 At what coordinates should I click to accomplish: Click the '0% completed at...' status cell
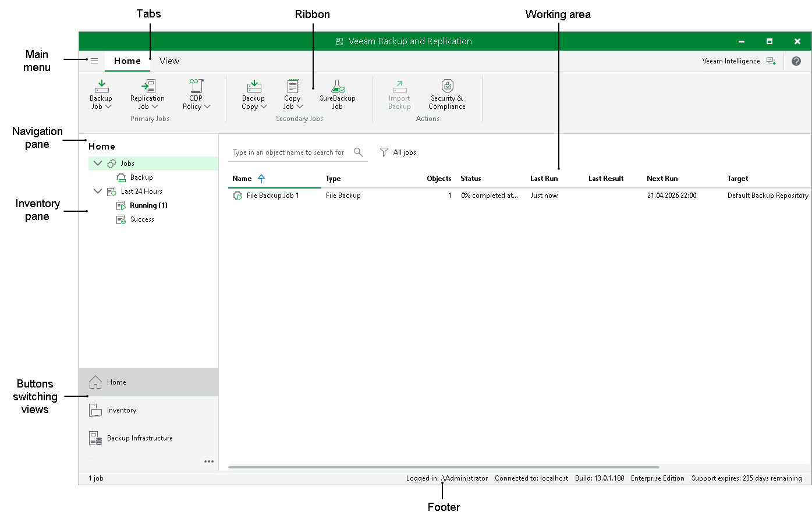[490, 195]
